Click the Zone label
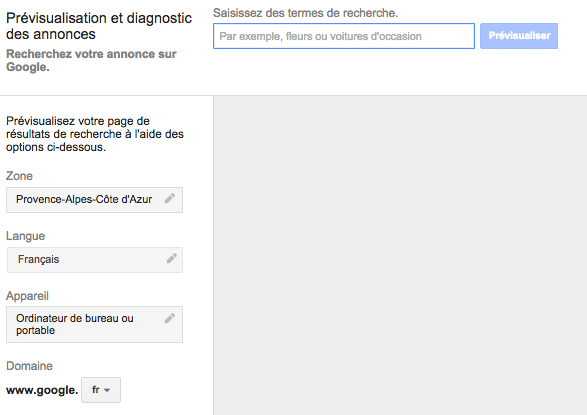The height and width of the screenshot is (415, 587). coord(19,176)
